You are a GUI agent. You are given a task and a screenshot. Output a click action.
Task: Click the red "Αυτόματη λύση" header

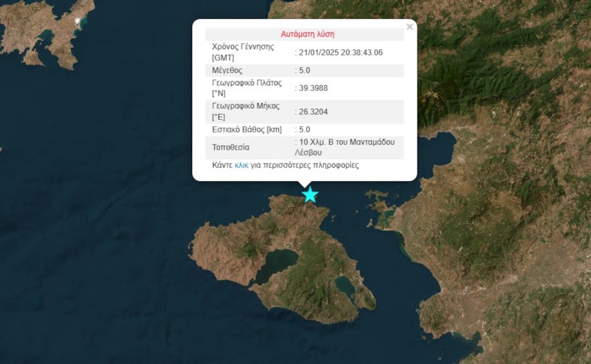[307, 34]
